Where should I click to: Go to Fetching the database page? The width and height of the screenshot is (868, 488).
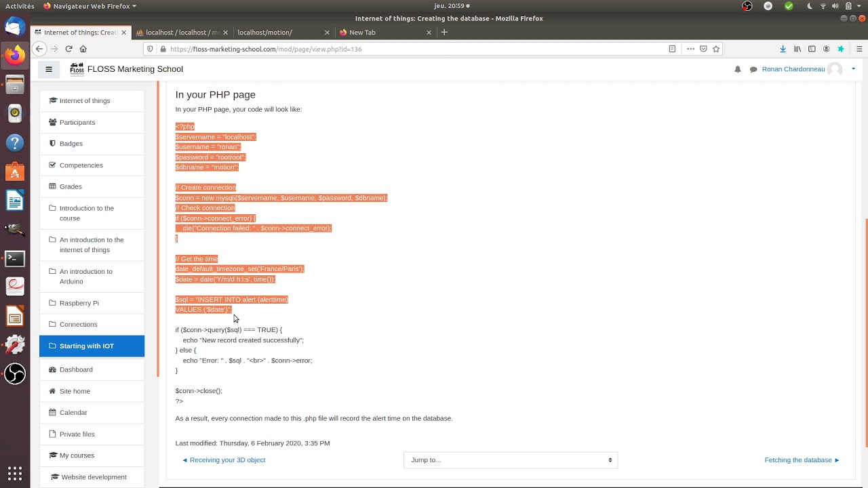click(802, 460)
